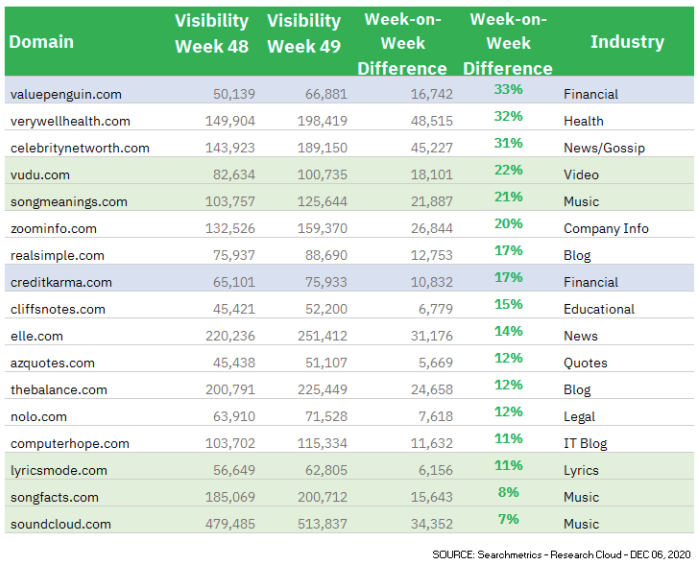Select the azquotes.com domain cell
This screenshot has height=570, width=699.
click(53, 363)
